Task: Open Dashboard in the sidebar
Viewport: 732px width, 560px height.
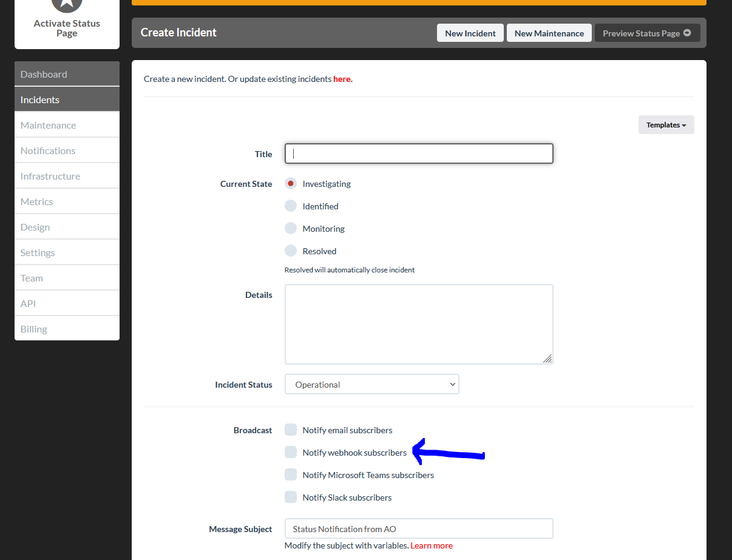Action: tap(67, 75)
